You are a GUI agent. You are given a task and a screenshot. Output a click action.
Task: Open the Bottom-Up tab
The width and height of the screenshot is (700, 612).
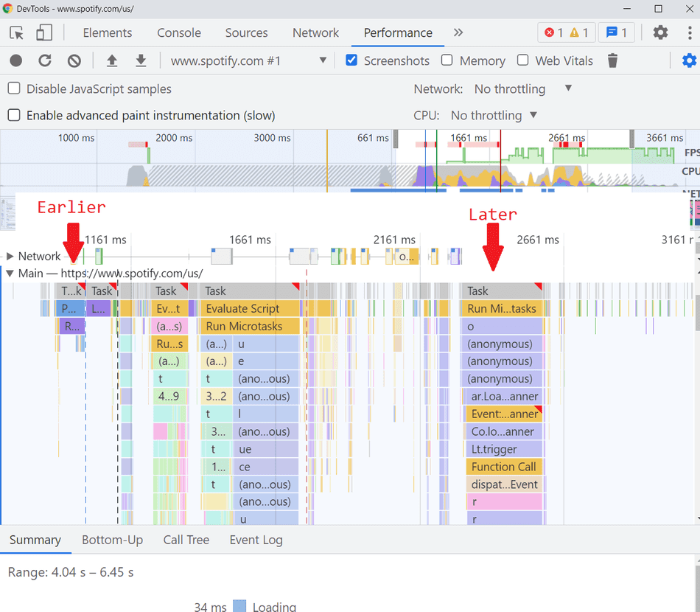[x=112, y=540]
